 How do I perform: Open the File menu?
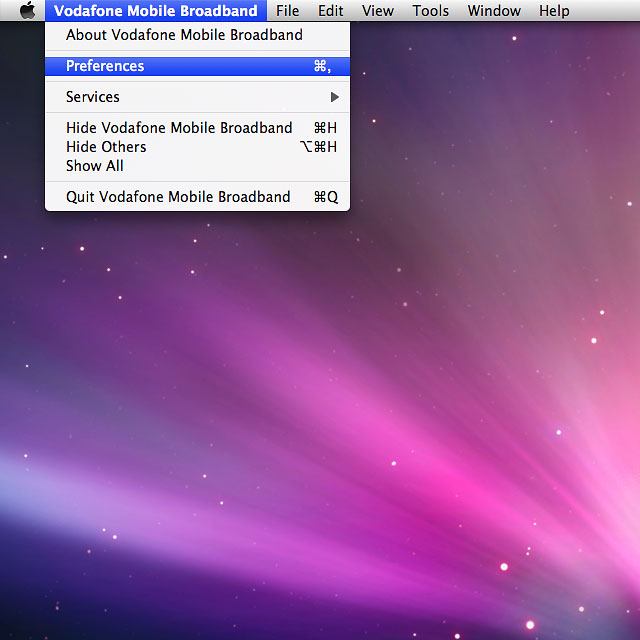pos(287,11)
